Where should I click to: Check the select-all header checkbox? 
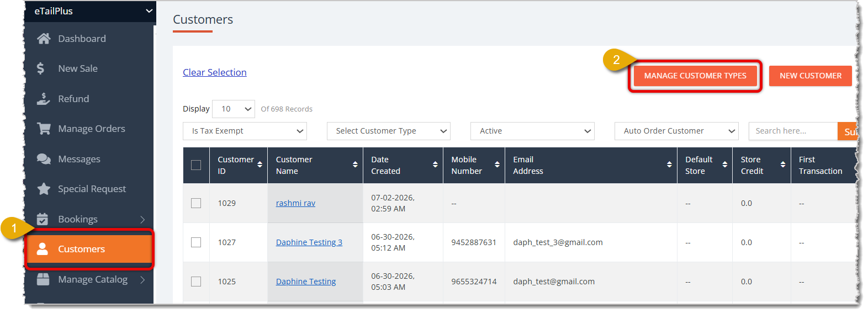196,165
